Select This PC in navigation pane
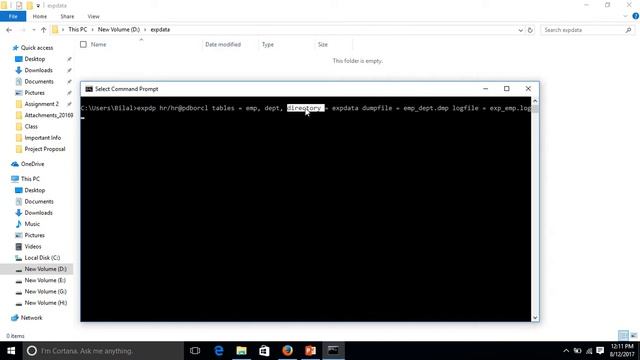Screen dimensions: 640x360 (30, 179)
